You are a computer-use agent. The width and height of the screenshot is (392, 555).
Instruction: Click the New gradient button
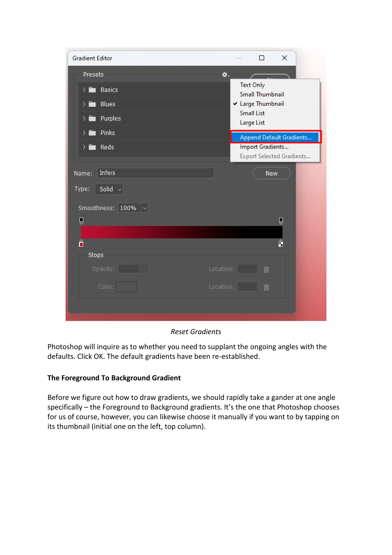tap(272, 173)
